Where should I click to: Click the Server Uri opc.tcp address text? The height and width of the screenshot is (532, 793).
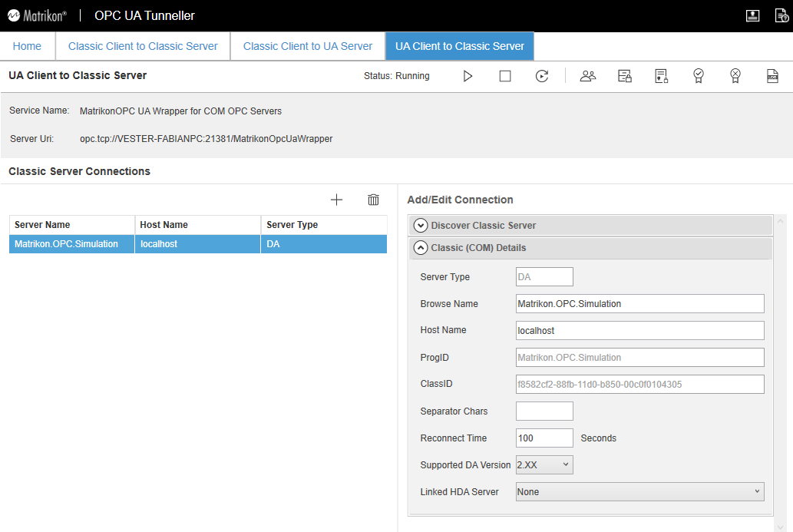[x=206, y=138]
